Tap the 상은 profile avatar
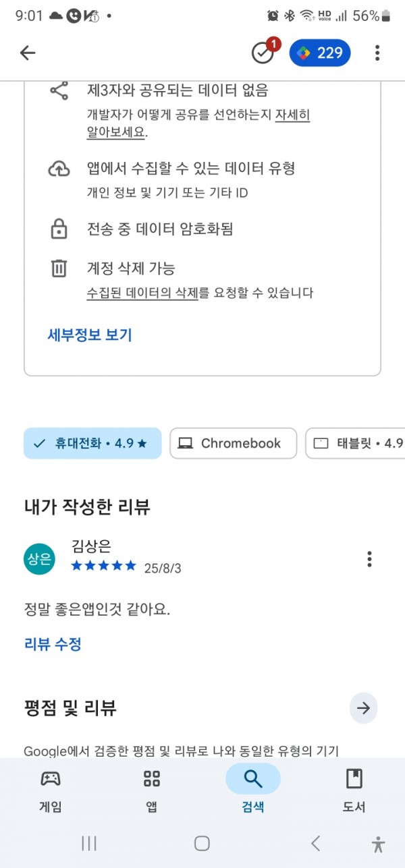 tap(39, 558)
